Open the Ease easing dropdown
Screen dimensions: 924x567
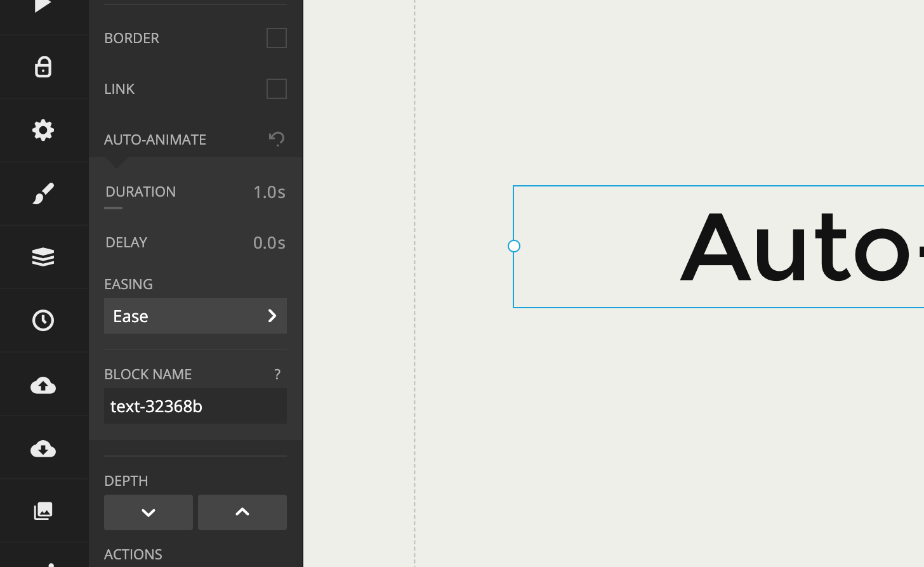pyautogui.click(x=195, y=316)
